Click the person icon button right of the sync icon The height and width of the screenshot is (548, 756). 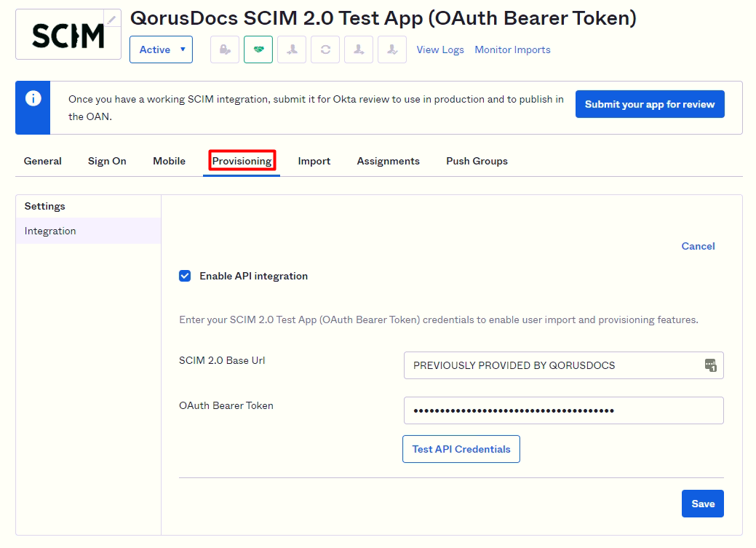(x=359, y=49)
